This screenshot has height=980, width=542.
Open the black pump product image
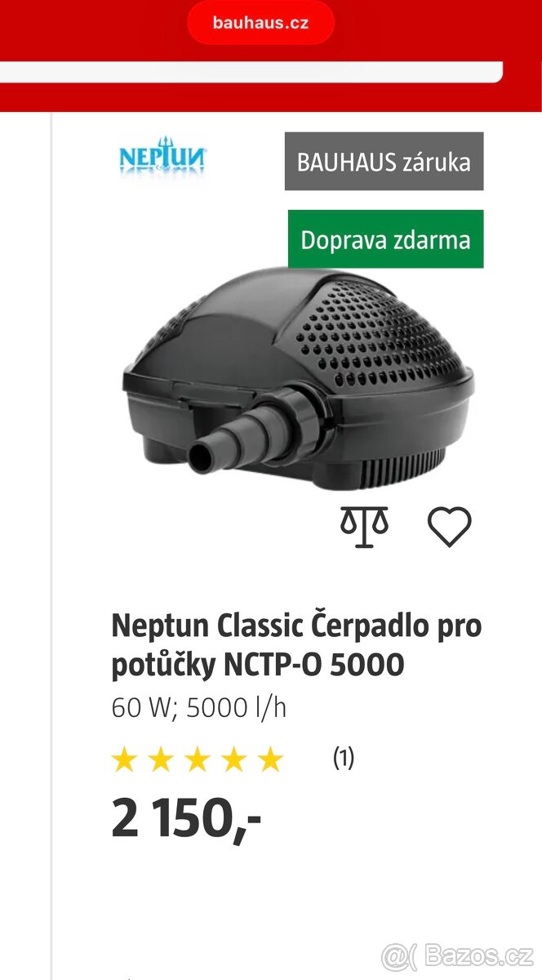pyautogui.click(x=297, y=381)
